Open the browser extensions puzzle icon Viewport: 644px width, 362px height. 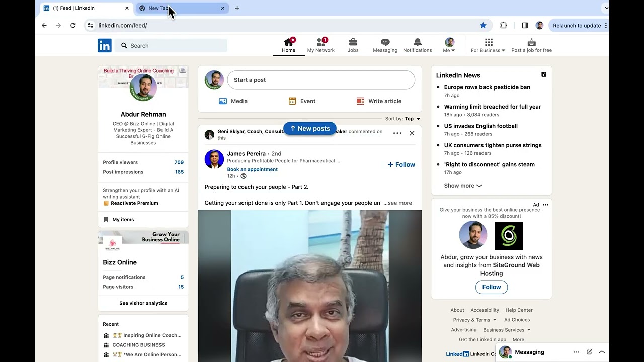(x=504, y=25)
